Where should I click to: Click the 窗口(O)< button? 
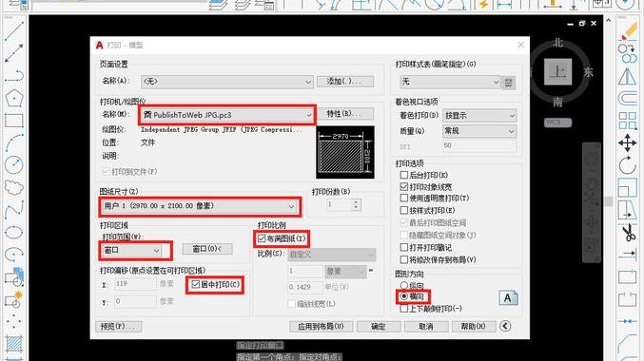coord(207,249)
